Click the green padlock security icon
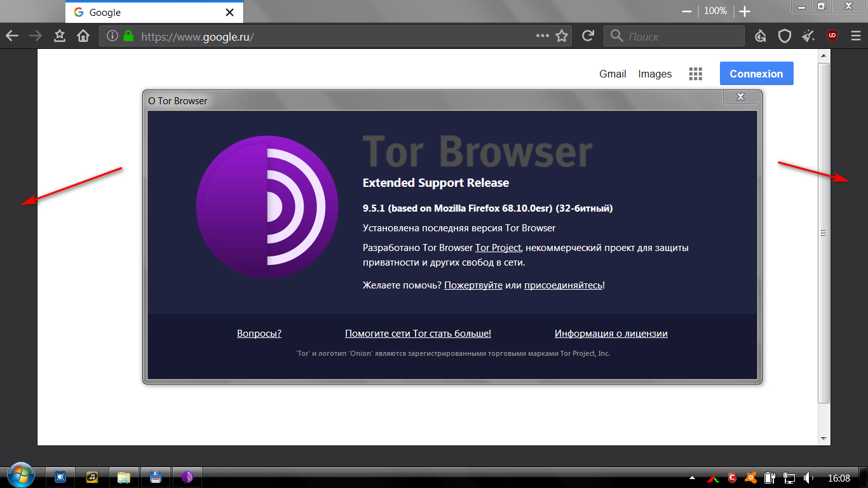868x488 pixels. 128,36
